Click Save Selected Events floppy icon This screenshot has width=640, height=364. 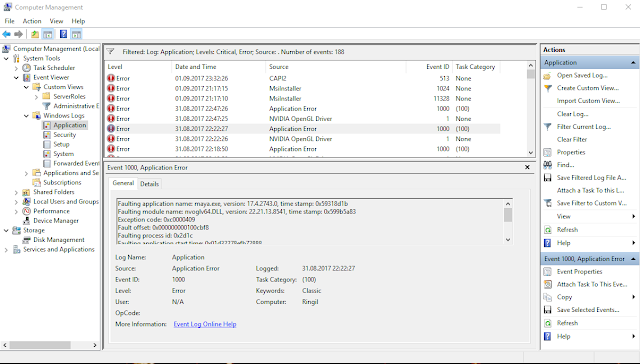548,310
